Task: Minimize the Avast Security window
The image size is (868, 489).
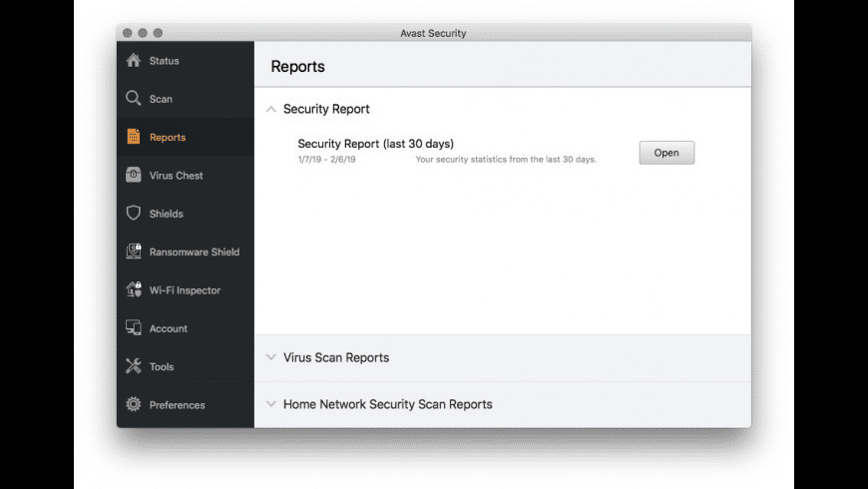Action: coord(143,33)
